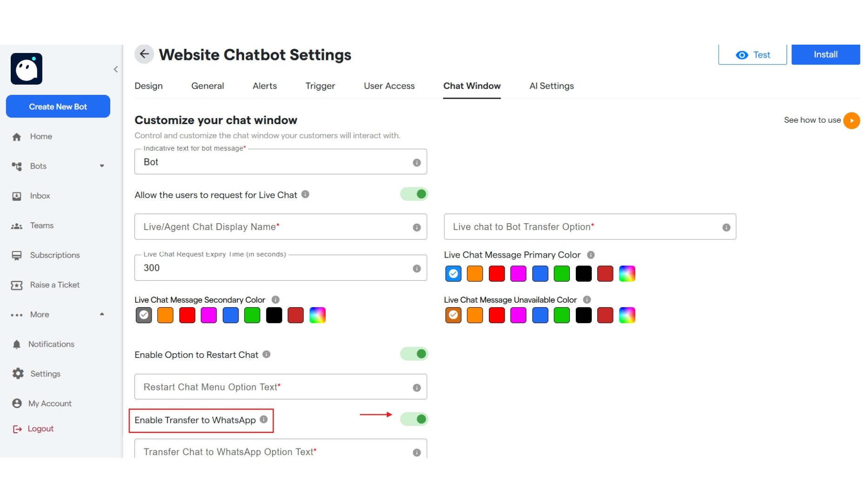Open the User Access tab
868x502 pixels.
click(x=389, y=86)
